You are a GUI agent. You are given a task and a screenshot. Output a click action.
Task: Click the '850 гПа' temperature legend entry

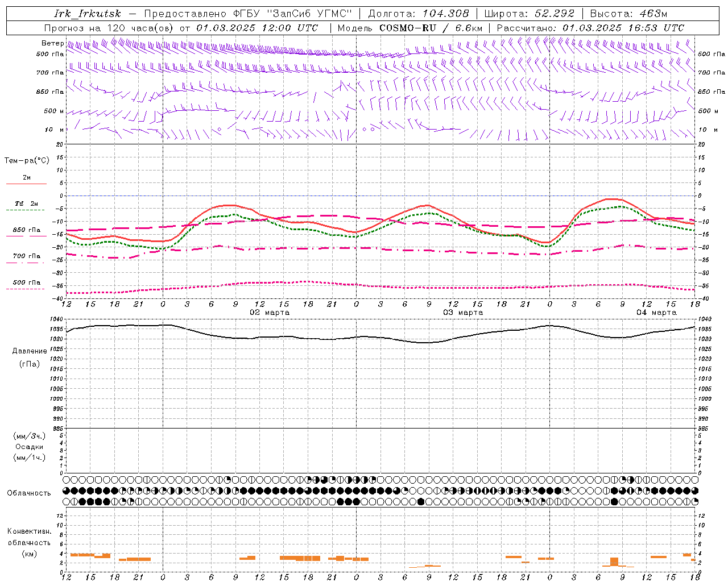tap(27, 230)
